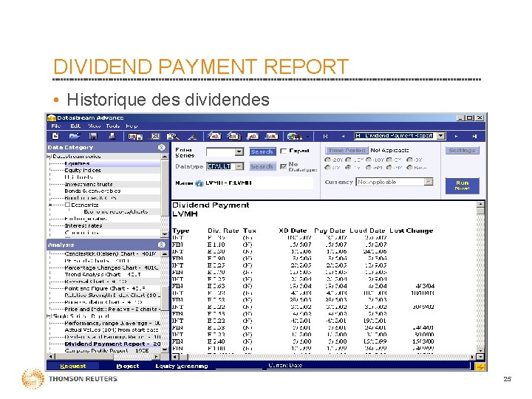Open the Help menu

132,126
